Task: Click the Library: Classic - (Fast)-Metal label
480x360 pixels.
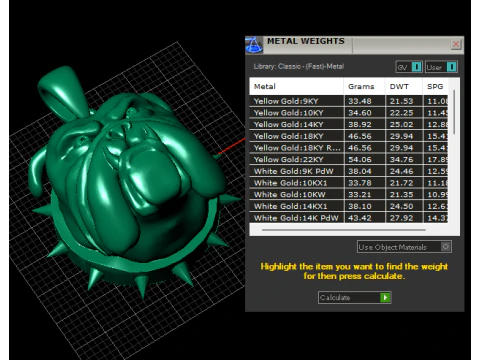Action: click(299, 66)
